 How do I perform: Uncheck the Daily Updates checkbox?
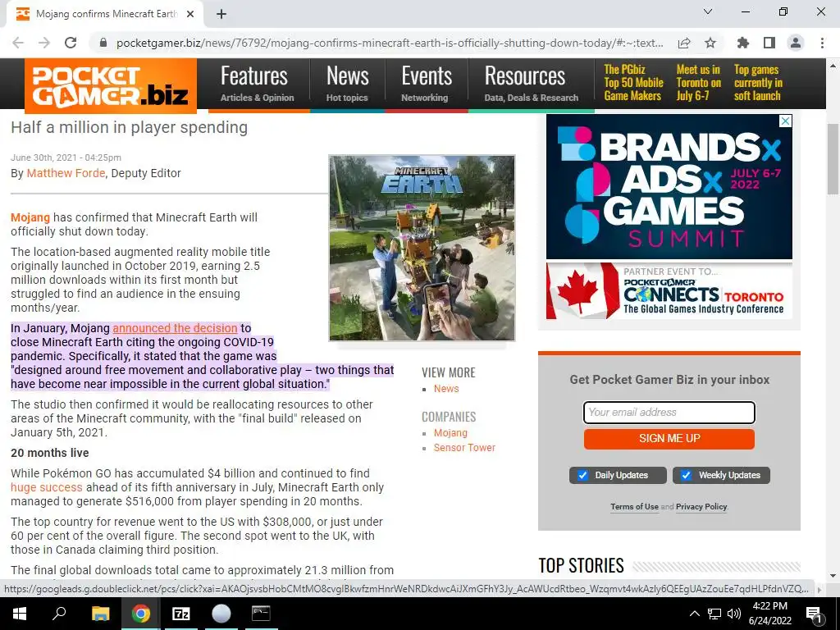pos(582,475)
